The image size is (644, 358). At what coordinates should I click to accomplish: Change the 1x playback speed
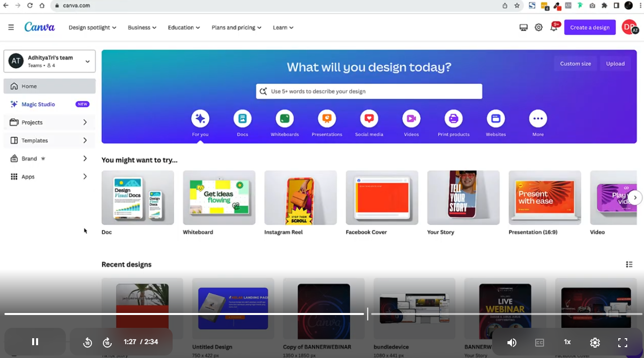pyautogui.click(x=567, y=342)
